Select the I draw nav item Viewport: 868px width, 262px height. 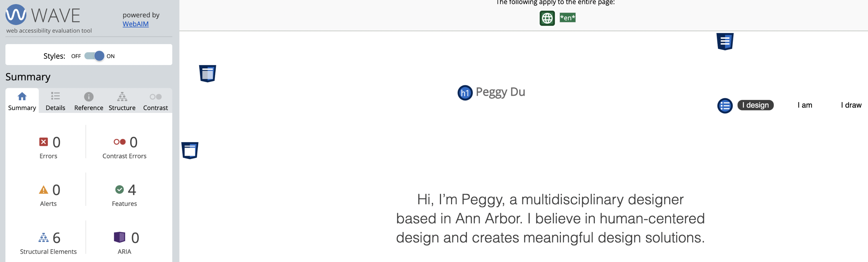click(851, 105)
